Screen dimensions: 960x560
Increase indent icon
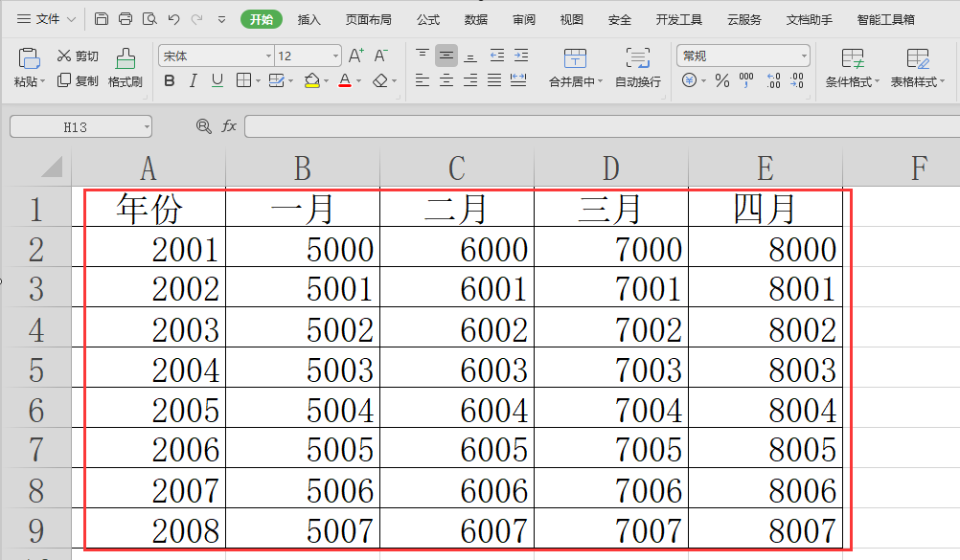point(521,56)
